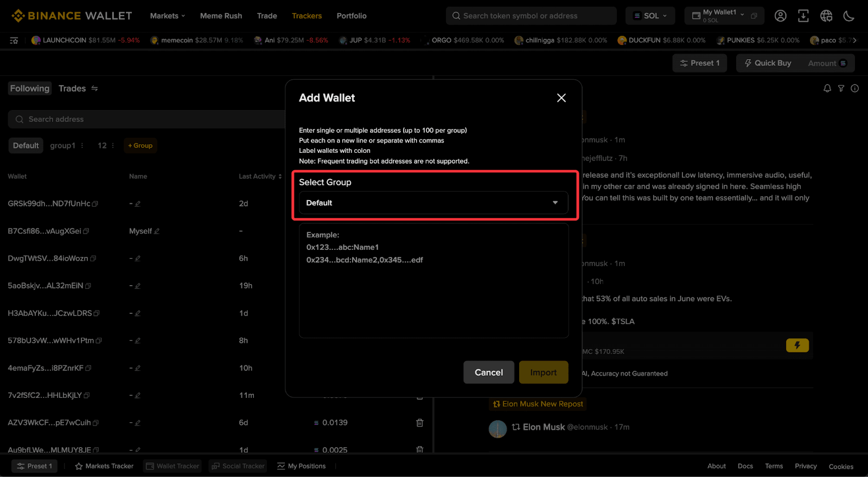This screenshot has width=868, height=477.
Task: Click the download app icon in header
Action: pyautogui.click(x=803, y=16)
